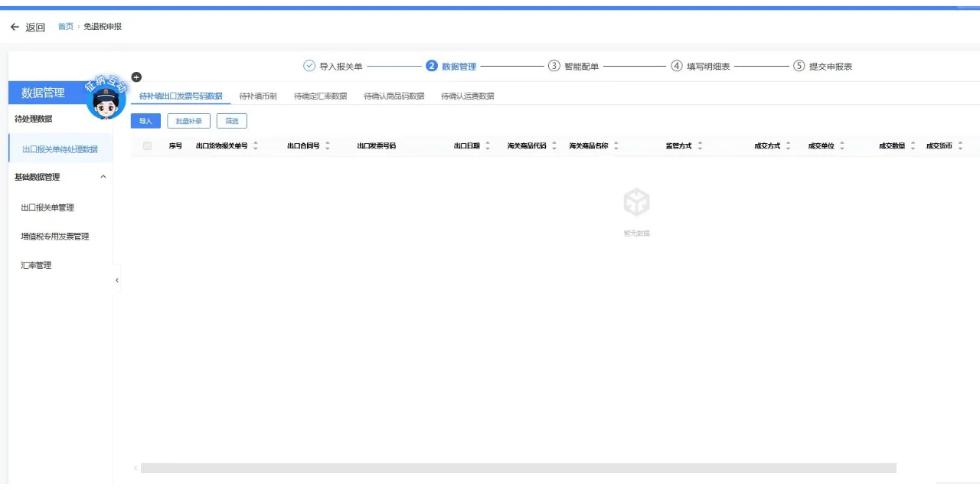
Task: Toggle ascending sort on 出口货物报关单号 column
Action: [x=256, y=142]
